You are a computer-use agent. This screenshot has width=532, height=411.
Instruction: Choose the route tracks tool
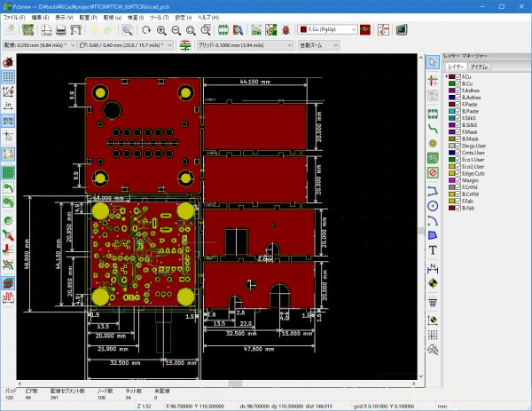click(432, 128)
